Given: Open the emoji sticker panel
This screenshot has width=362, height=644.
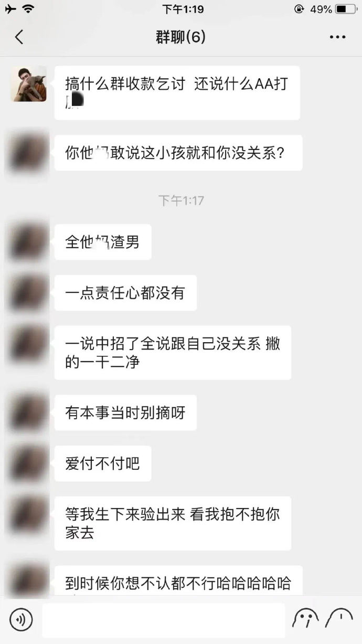Looking at the screenshot, I should (x=306, y=619).
